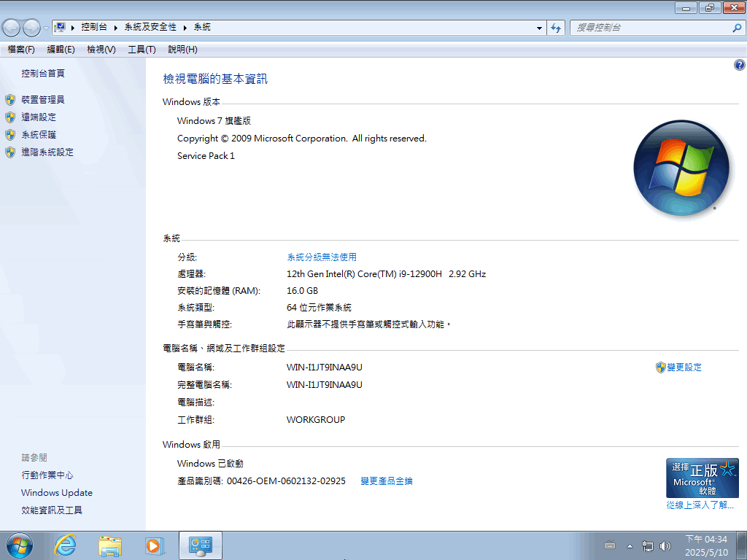Click the magnifier search icon

(737, 28)
